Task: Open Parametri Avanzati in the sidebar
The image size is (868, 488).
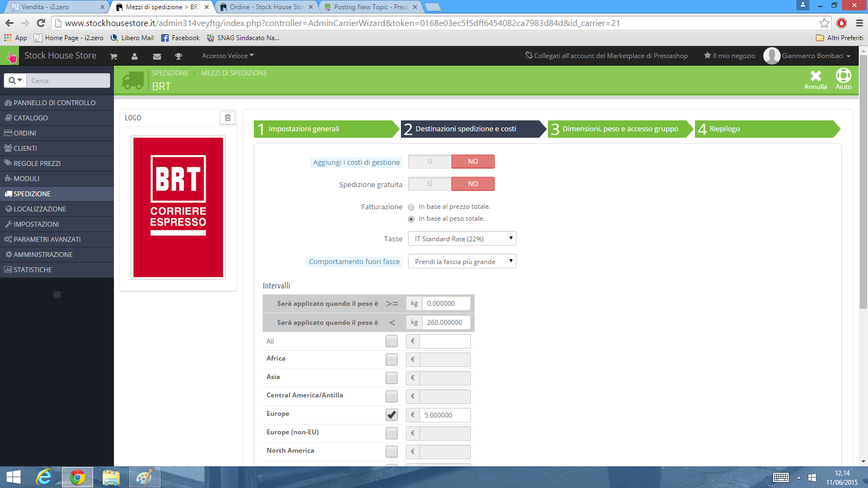Action: (x=57, y=239)
